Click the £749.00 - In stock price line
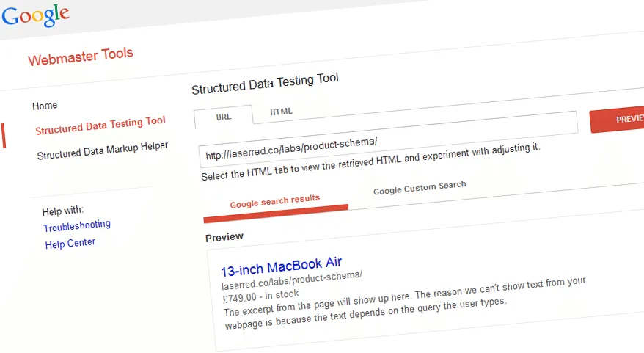 [261, 296]
